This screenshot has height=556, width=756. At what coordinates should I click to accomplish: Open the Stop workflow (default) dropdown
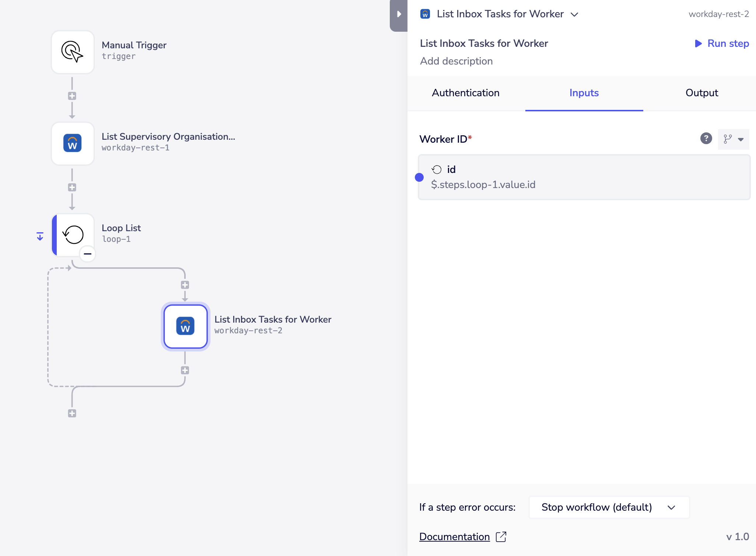click(609, 507)
